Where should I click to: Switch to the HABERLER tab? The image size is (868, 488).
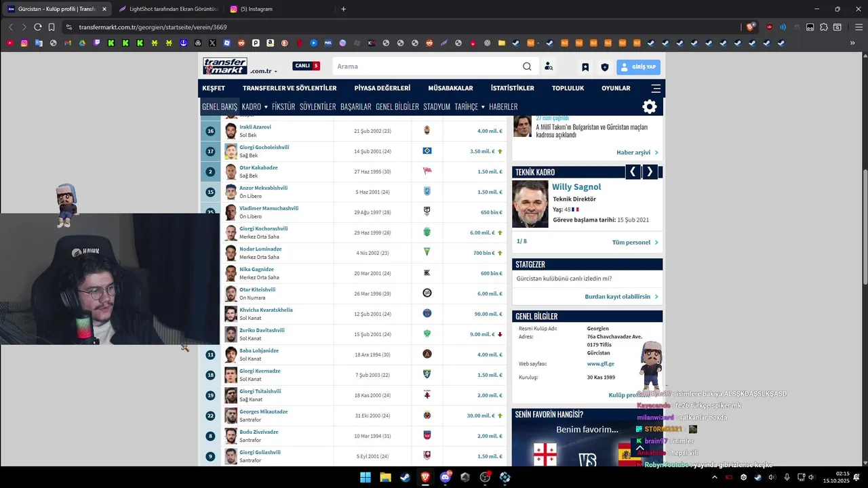pos(503,106)
